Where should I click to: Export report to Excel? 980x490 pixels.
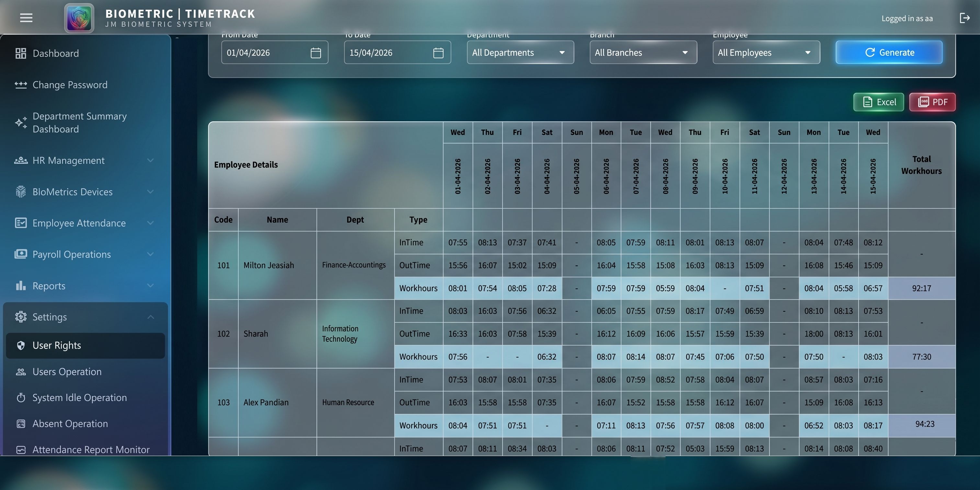click(x=878, y=102)
